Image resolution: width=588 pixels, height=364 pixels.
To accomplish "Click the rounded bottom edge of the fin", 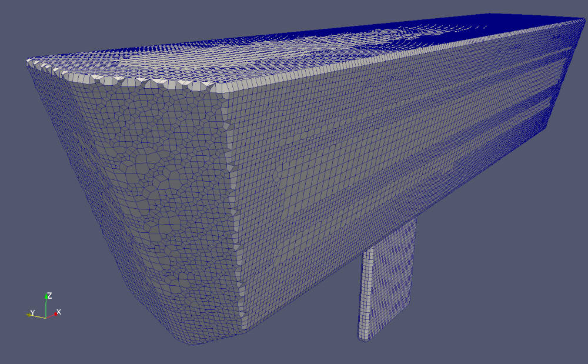I will [x=367, y=338].
